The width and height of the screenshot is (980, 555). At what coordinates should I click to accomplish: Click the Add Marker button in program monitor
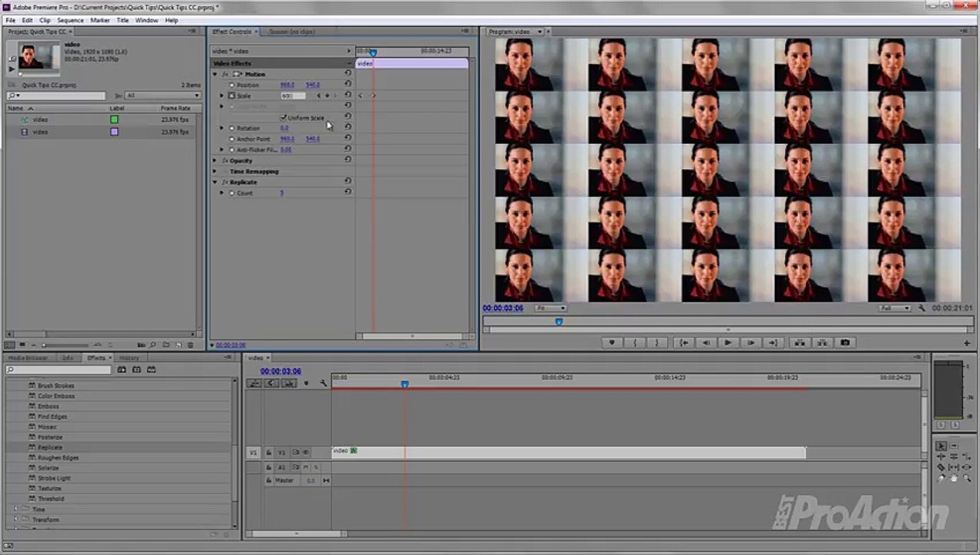point(612,343)
